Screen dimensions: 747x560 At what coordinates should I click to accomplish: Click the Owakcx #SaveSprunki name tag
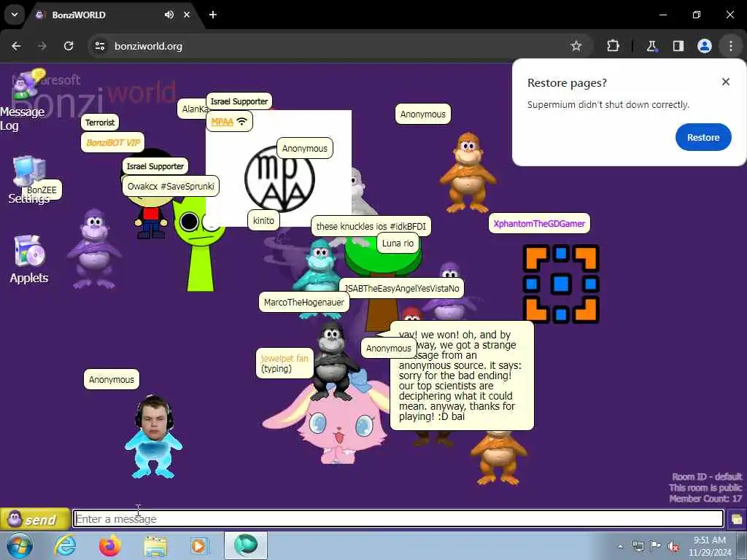pyautogui.click(x=171, y=186)
